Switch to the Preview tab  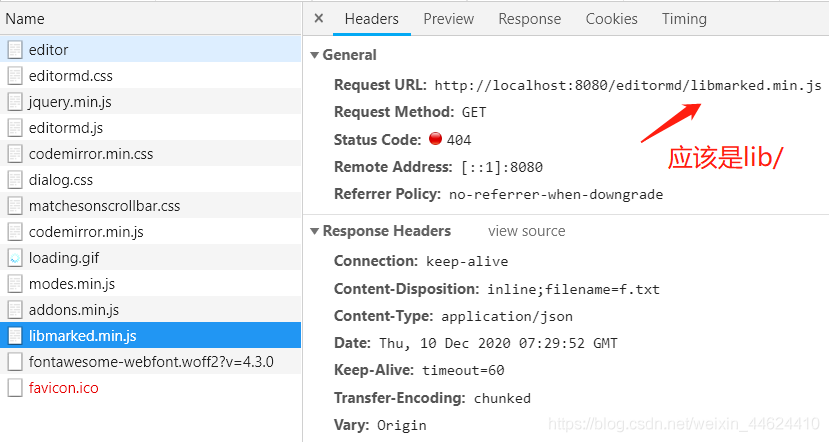[x=448, y=19]
